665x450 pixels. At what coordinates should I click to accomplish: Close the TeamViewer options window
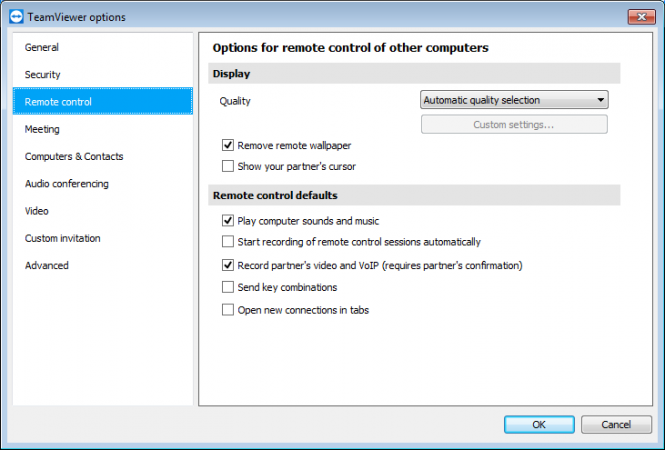(x=641, y=17)
